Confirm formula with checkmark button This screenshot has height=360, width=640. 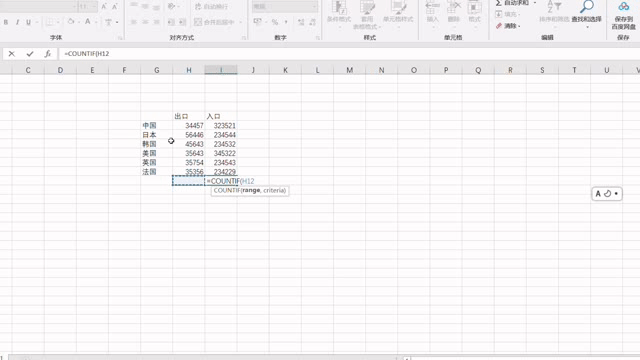pyautogui.click(x=30, y=53)
